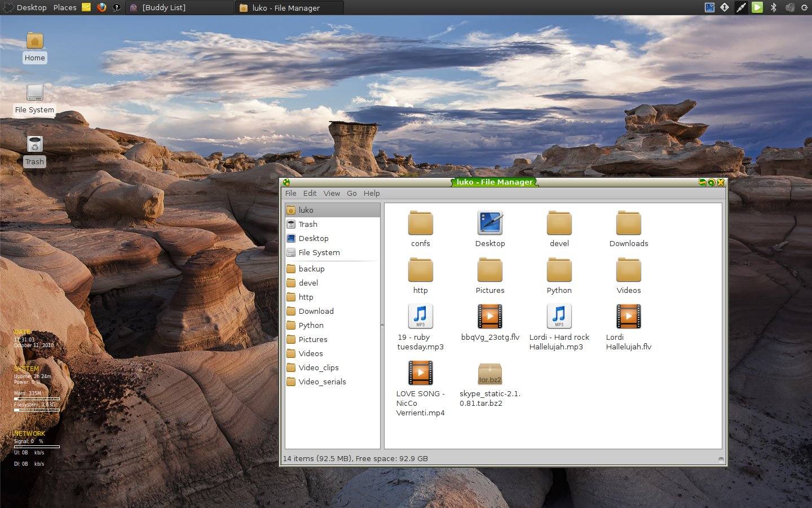812x508 pixels.
Task: Click the window resize grip in status bar
Action: (x=721, y=459)
